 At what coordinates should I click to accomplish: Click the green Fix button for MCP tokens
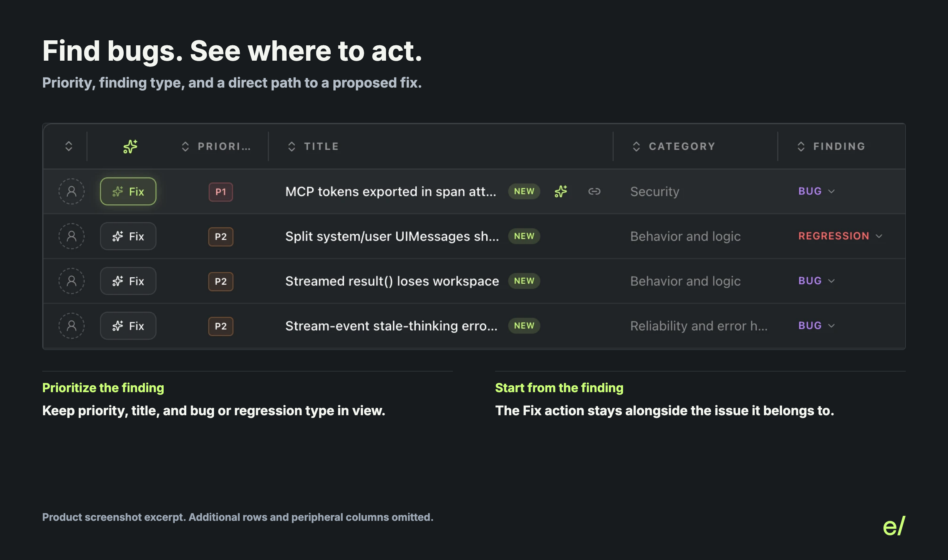pyautogui.click(x=128, y=191)
